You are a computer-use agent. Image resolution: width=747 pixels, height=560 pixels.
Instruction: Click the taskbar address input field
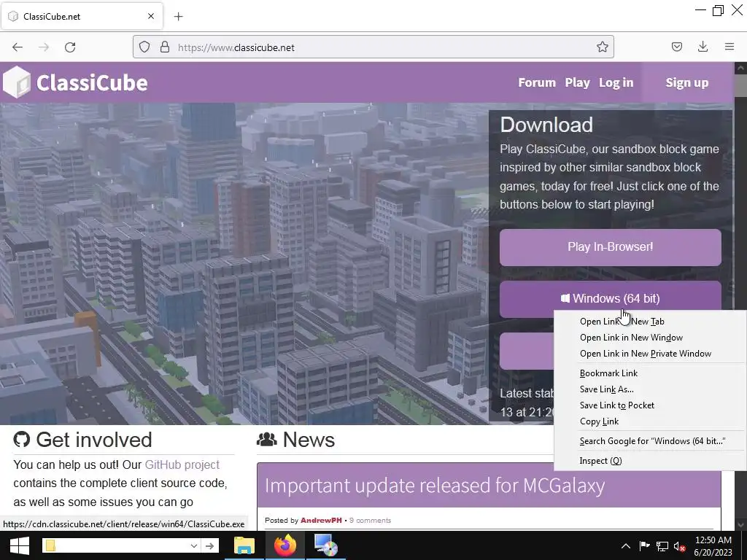coord(122,545)
